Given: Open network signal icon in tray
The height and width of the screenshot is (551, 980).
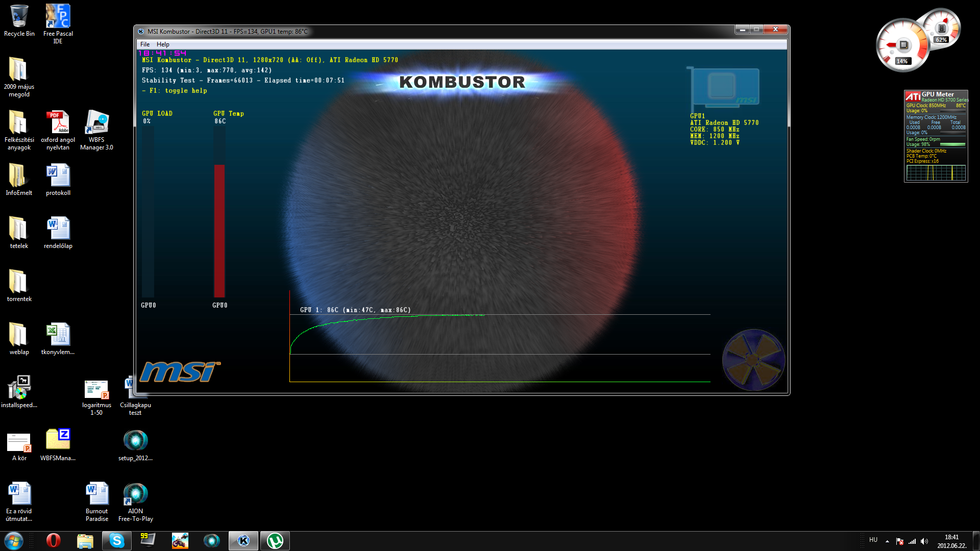Looking at the screenshot, I should pos(912,541).
